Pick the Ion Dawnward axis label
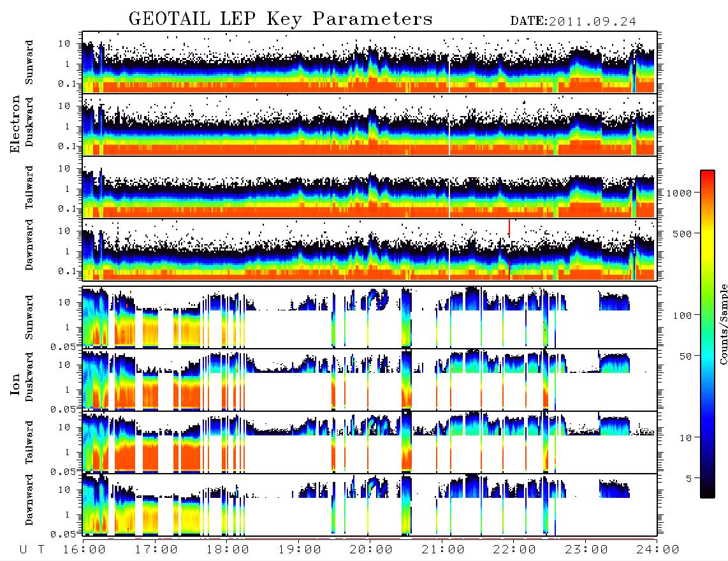This screenshot has height=561, width=728. click(x=29, y=500)
